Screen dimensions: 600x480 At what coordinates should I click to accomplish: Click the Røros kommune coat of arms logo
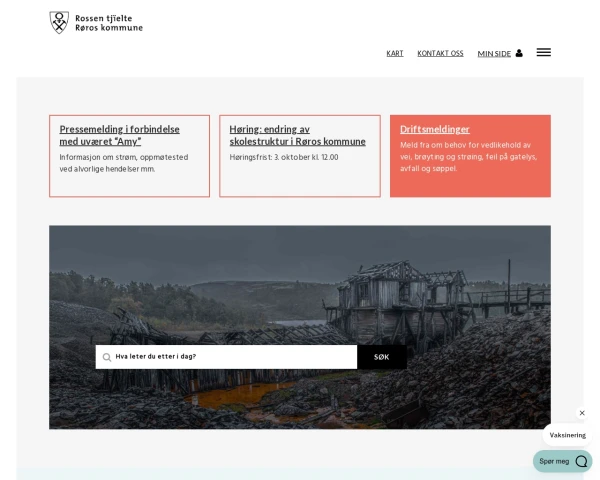tap(59, 22)
